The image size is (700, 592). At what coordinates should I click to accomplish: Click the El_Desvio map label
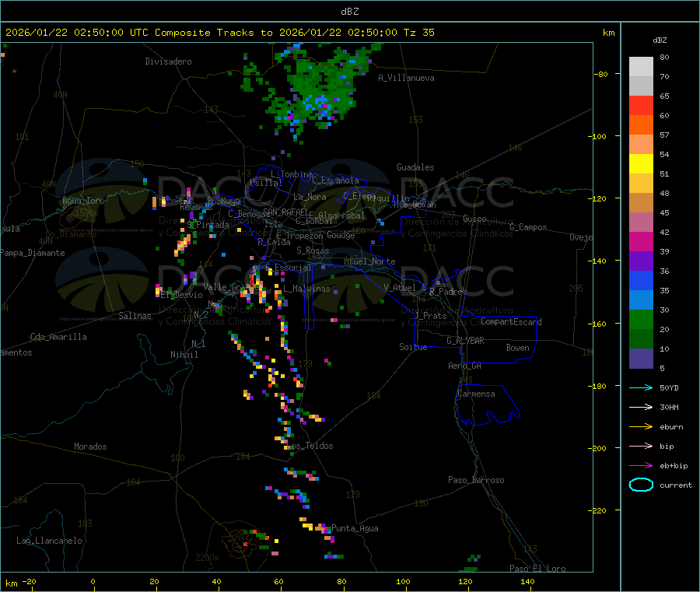pos(182,295)
